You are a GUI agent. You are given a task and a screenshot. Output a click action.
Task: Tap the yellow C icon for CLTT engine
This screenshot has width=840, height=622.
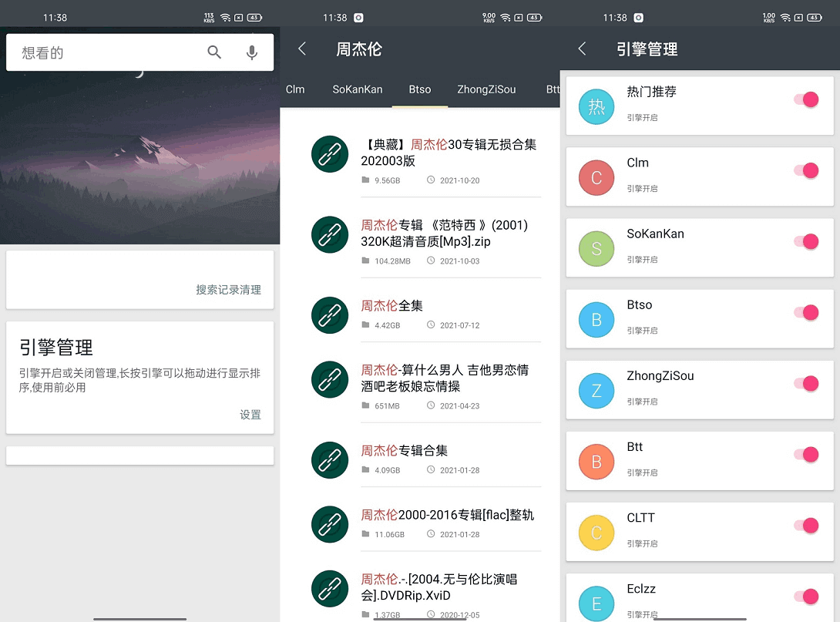[x=596, y=532]
